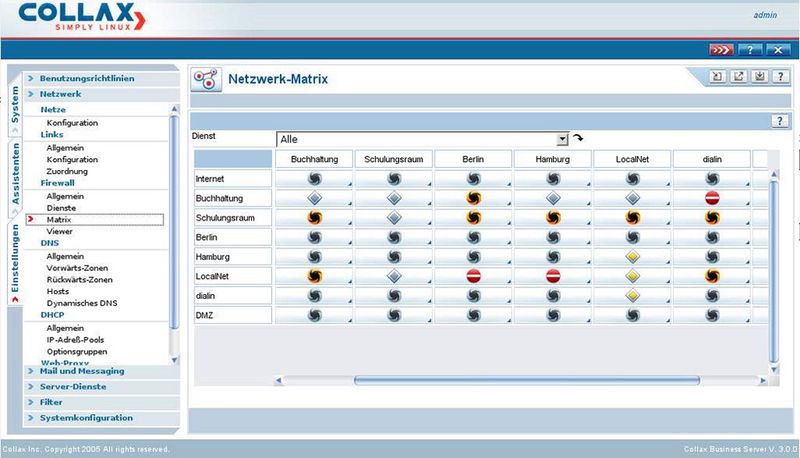The width and height of the screenshot is (800, 458).
Task: Click the Hamburg row label
Action: [233, 257]
